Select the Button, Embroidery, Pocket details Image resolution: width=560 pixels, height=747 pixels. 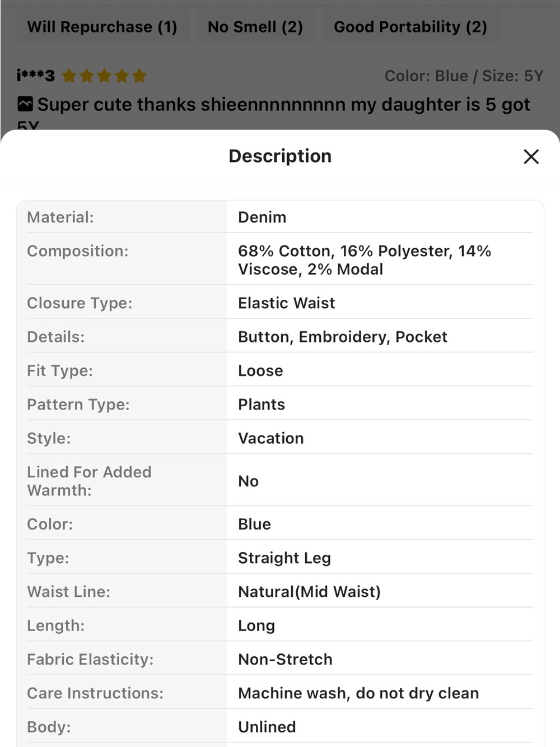(343, 337)
